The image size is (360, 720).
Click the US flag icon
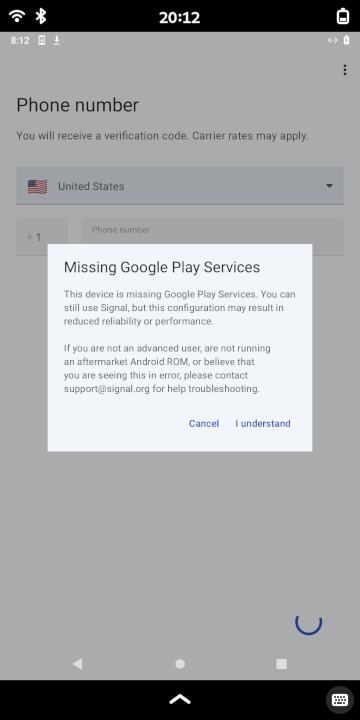point(37,186)
